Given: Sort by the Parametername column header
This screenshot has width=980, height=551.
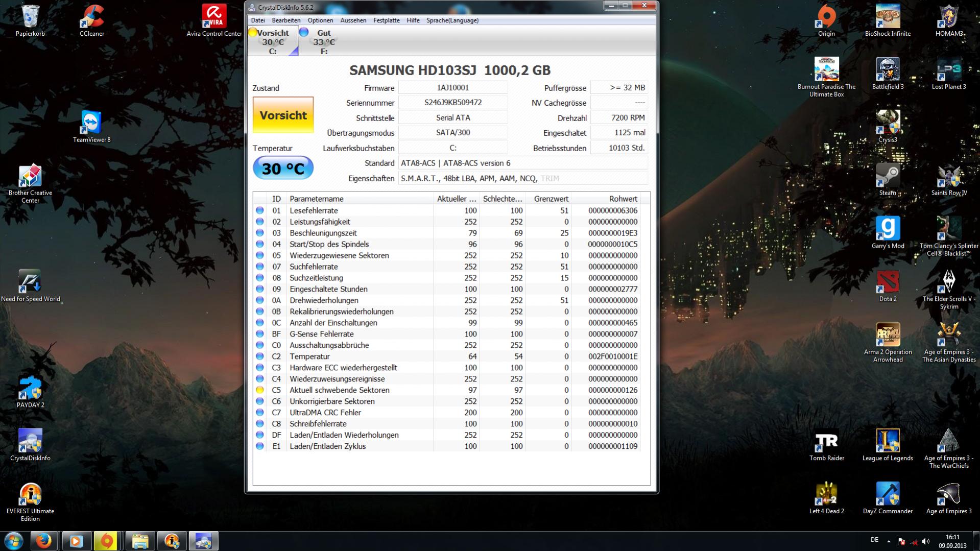Looking at the screenshot, I should (360, 199).
